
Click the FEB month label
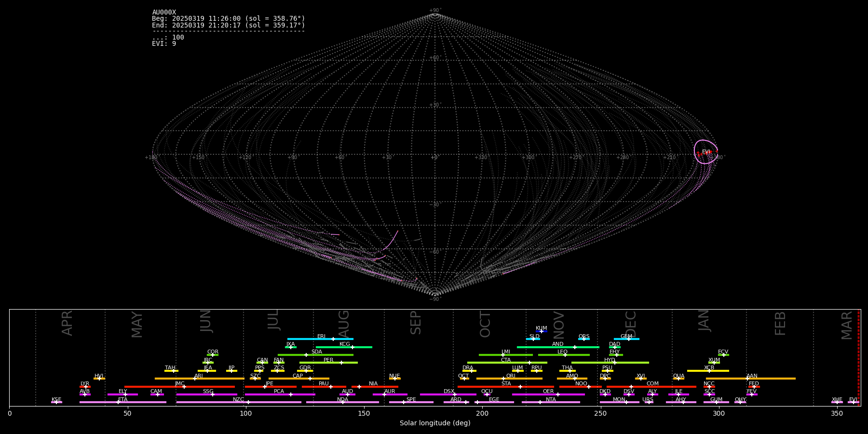(780, 323)
